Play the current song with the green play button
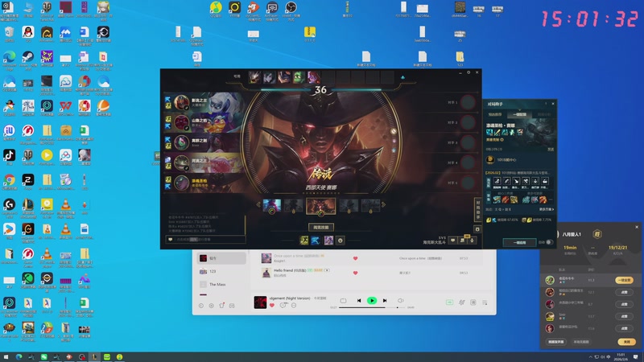 click(372, 300)
